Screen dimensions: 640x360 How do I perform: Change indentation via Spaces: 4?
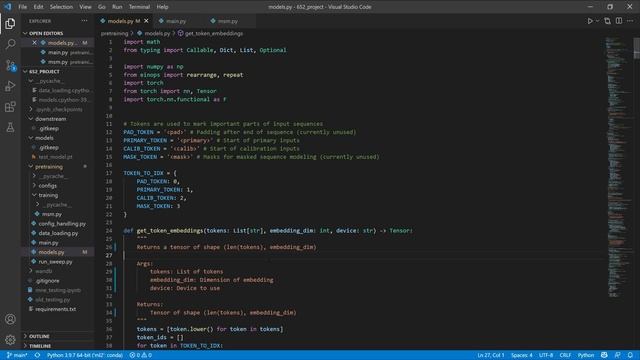pyautogui.click(x=522, y=355)
